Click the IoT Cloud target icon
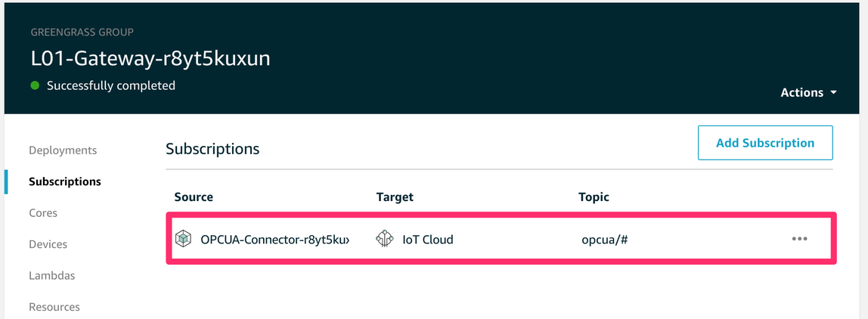This screenshot has height=319, width=868. coord(385,240)
